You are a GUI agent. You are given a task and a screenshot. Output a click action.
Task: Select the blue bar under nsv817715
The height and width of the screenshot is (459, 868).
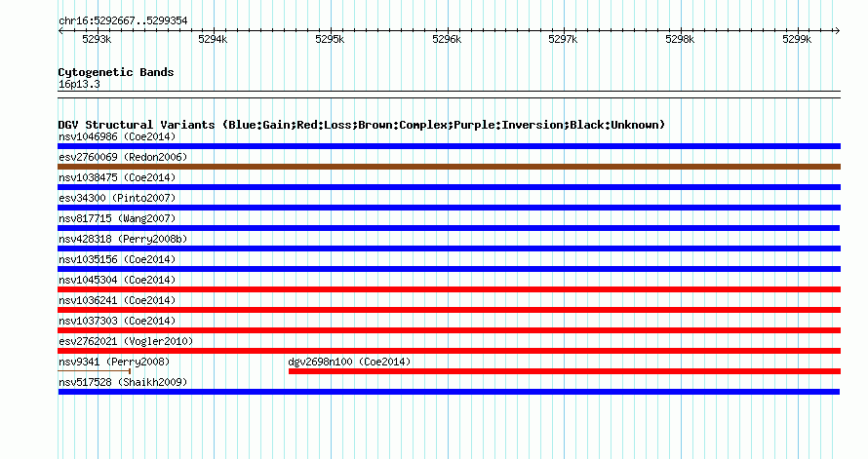coord(449,228)
